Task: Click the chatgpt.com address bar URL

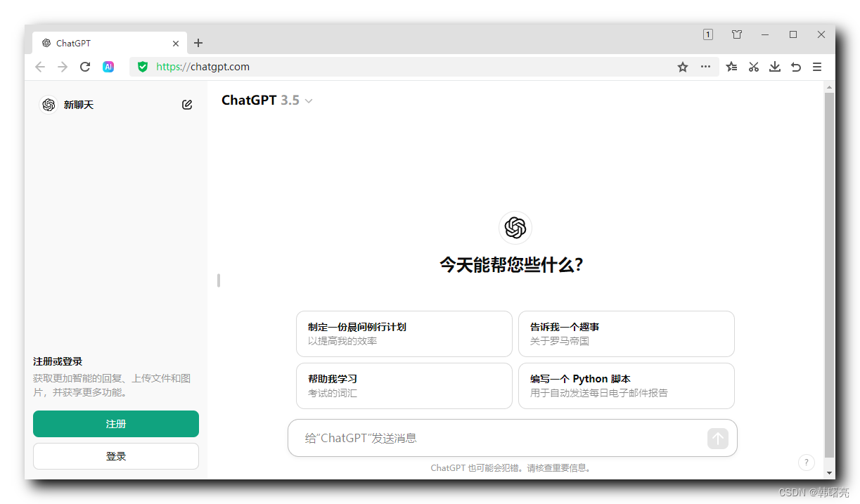Action: click(203, 67)
